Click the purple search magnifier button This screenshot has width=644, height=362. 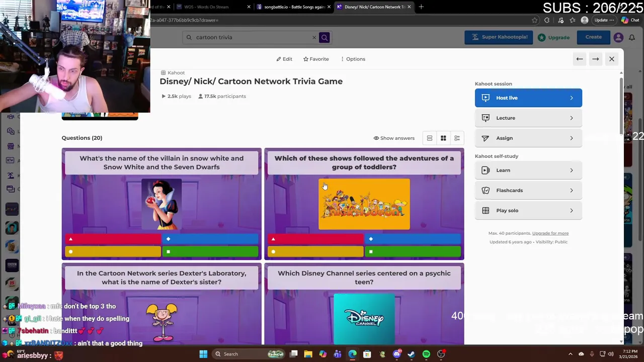coord(325,37)
